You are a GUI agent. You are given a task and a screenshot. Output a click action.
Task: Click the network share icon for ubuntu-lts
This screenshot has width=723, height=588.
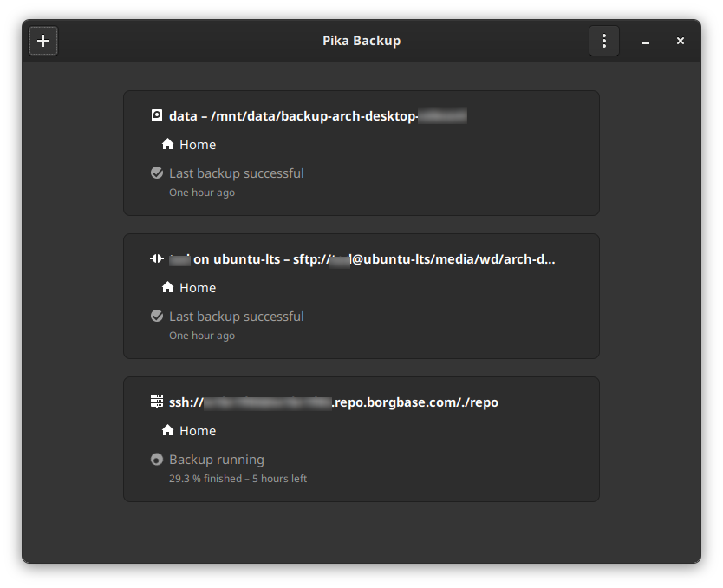pos(157,258)
